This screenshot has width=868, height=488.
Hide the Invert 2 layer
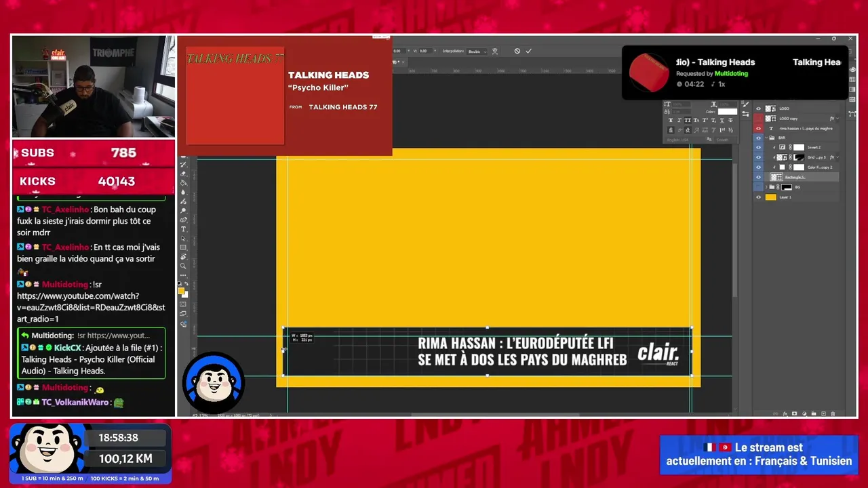pyautogui.click(x=758, y=147)
